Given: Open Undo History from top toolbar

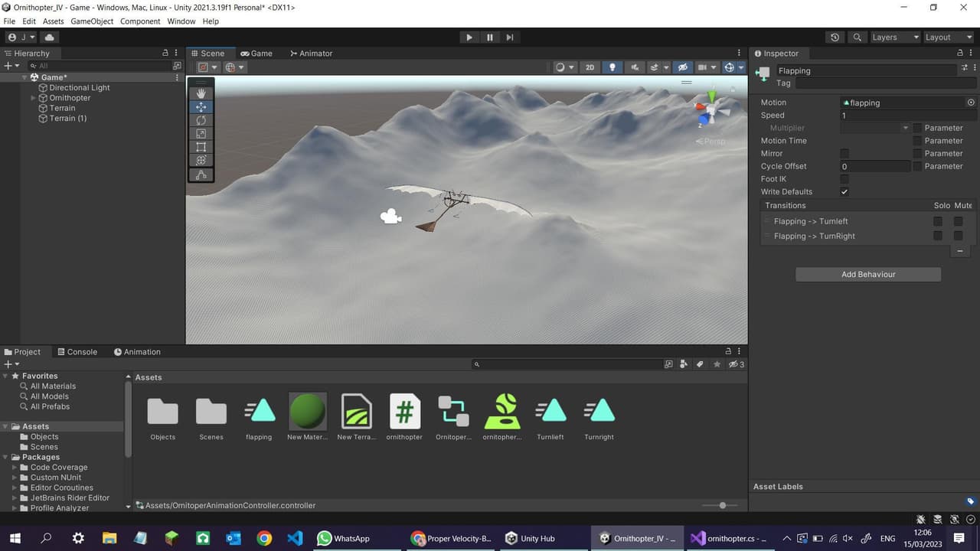Looking at the screenshot, I should tap(835, 37).
